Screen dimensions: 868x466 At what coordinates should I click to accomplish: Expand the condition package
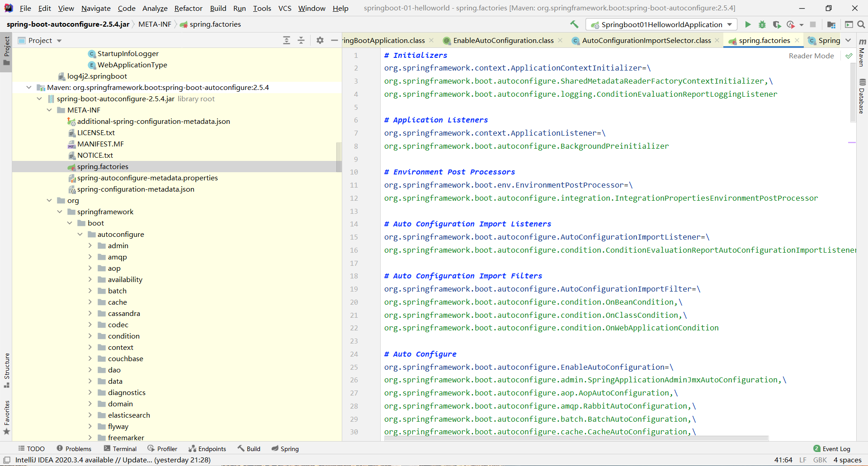[x=90, y=336]
